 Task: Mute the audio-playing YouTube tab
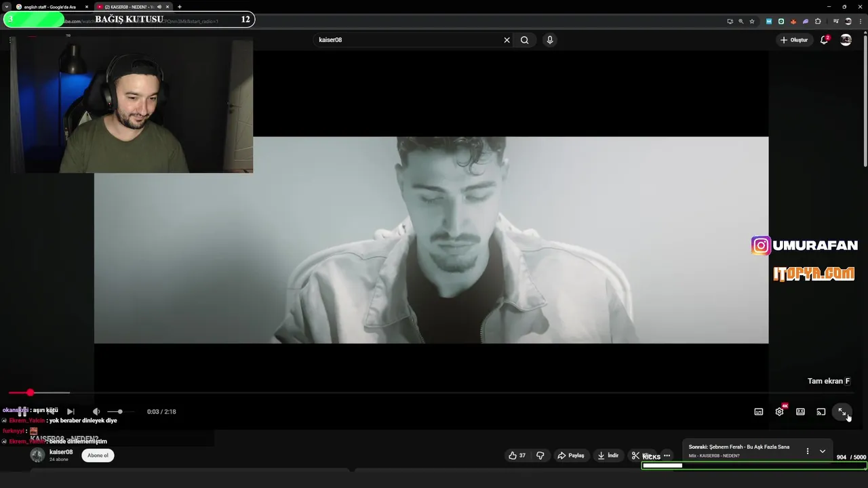click(x=159, y=7)
